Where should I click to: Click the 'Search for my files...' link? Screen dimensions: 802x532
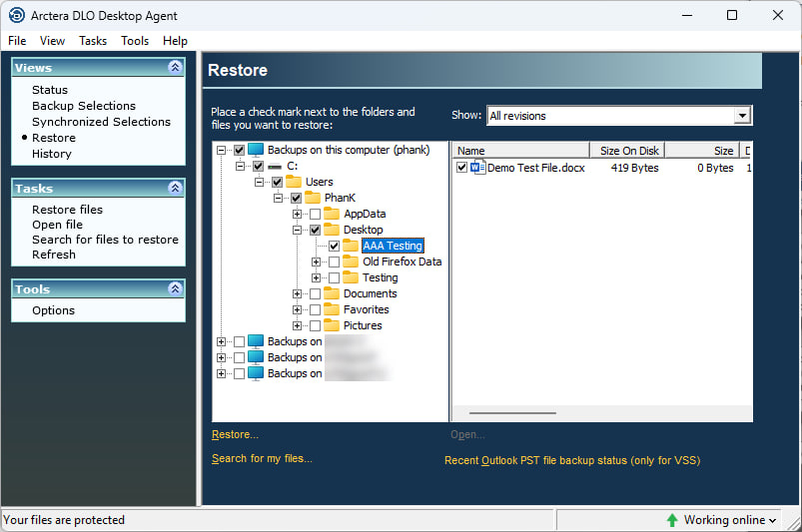click(262, 459)
